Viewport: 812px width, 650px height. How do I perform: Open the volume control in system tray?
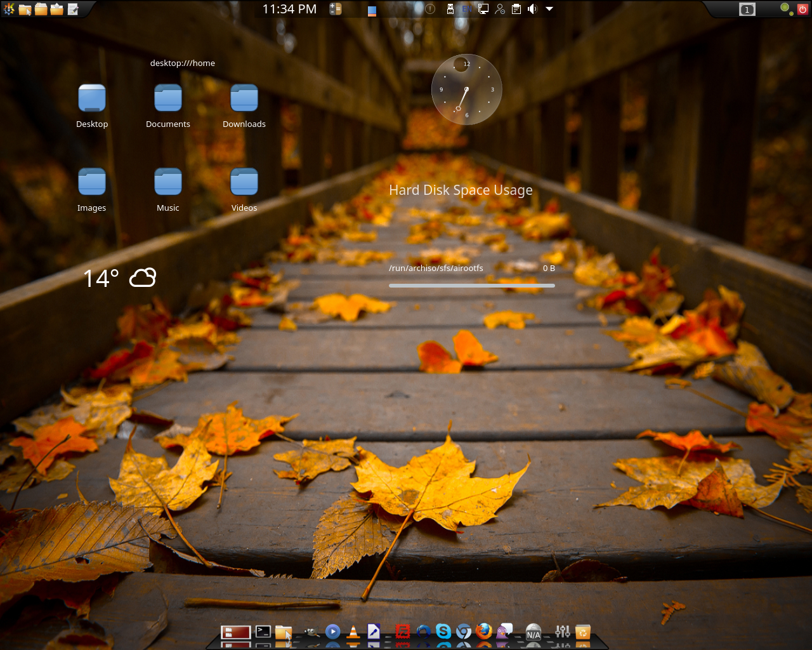point(532,9)
